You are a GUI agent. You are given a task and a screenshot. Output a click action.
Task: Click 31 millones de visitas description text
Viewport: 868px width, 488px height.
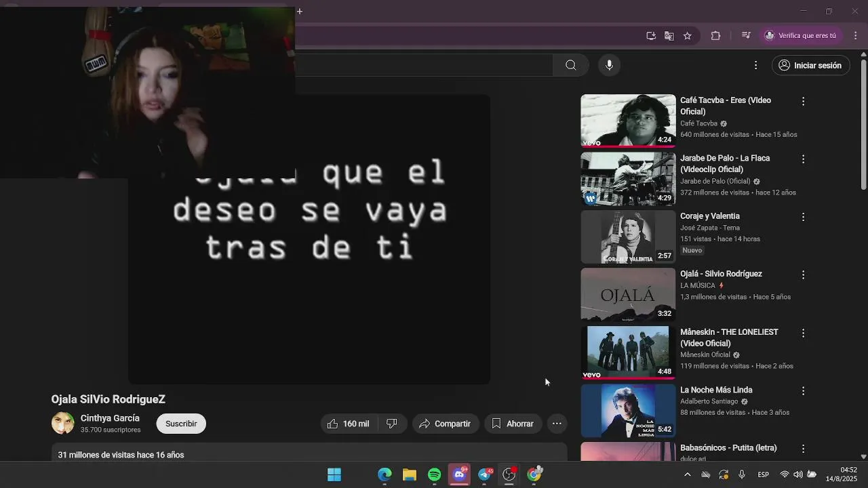click(x=121, y=455)
